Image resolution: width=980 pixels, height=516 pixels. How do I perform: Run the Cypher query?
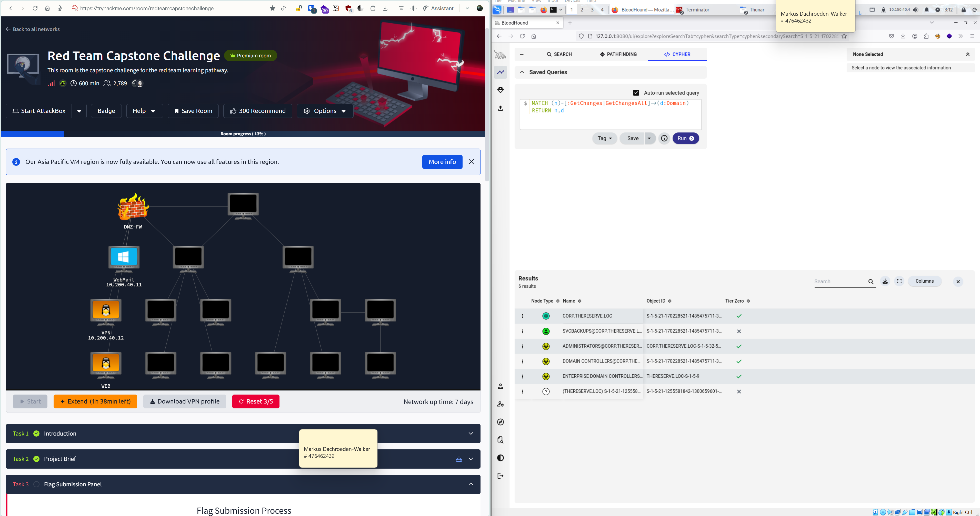coord(686,138)
